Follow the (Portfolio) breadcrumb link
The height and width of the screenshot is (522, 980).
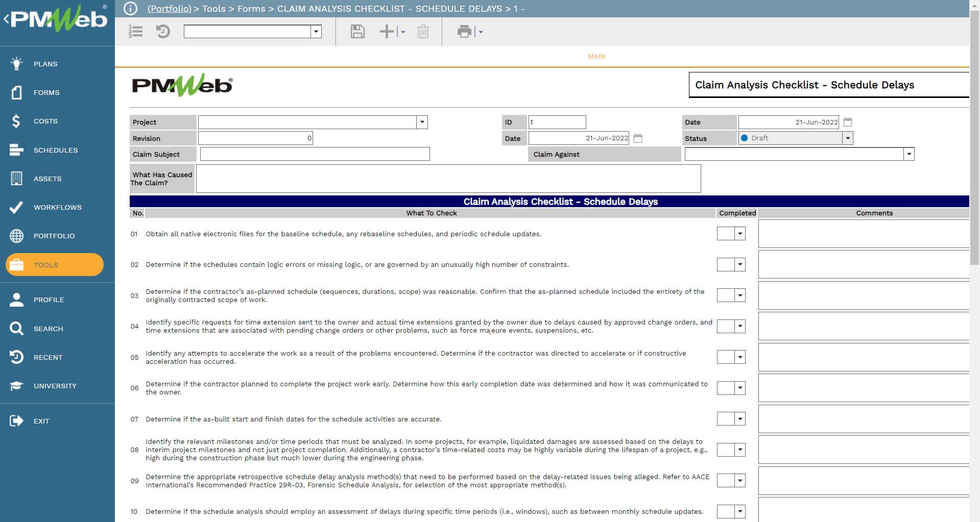click(169, 9)
